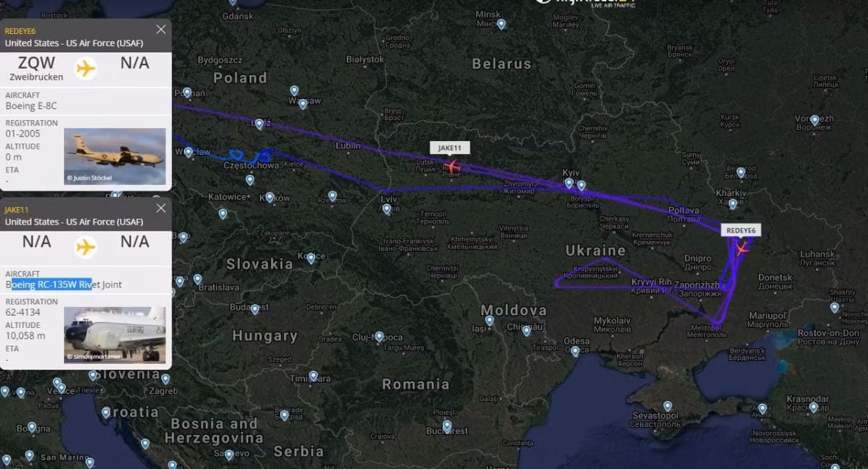Open the RC-135W Rivet Joint photo

coord(114,335)
